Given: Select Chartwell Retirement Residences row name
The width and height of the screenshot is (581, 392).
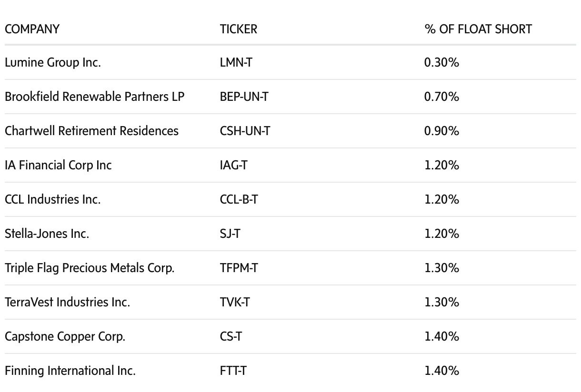Looking at the screenshot, I should (x=91, y=131).
